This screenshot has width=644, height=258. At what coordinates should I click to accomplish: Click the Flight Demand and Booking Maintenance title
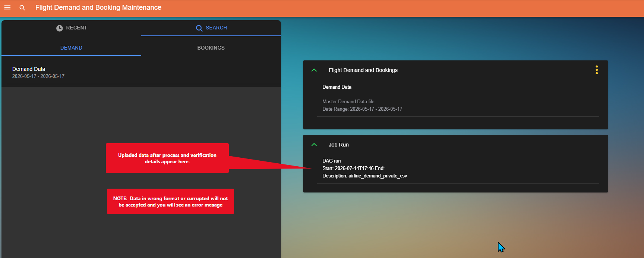coord(98,7)
